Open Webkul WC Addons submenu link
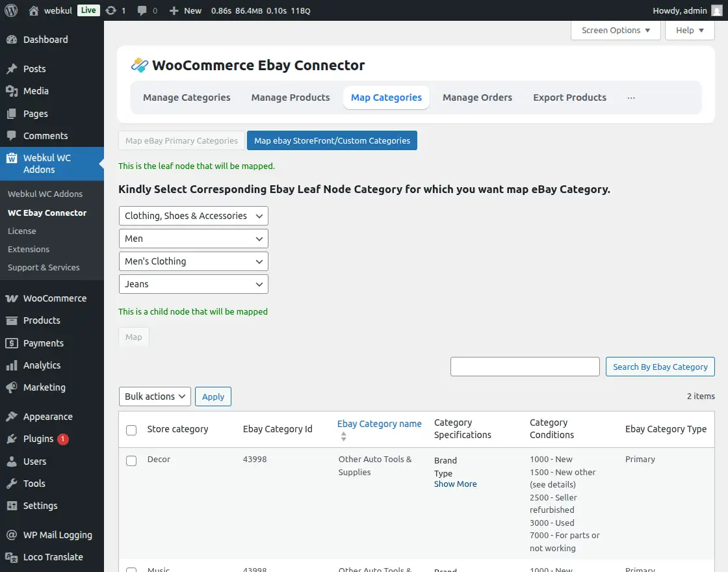Viewport: 728px width, 572px height. tap(45, 194)
